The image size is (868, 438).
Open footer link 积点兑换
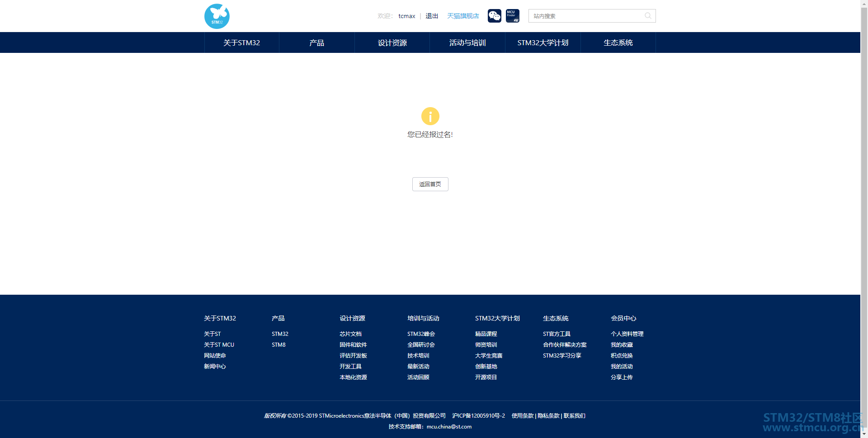622,356
